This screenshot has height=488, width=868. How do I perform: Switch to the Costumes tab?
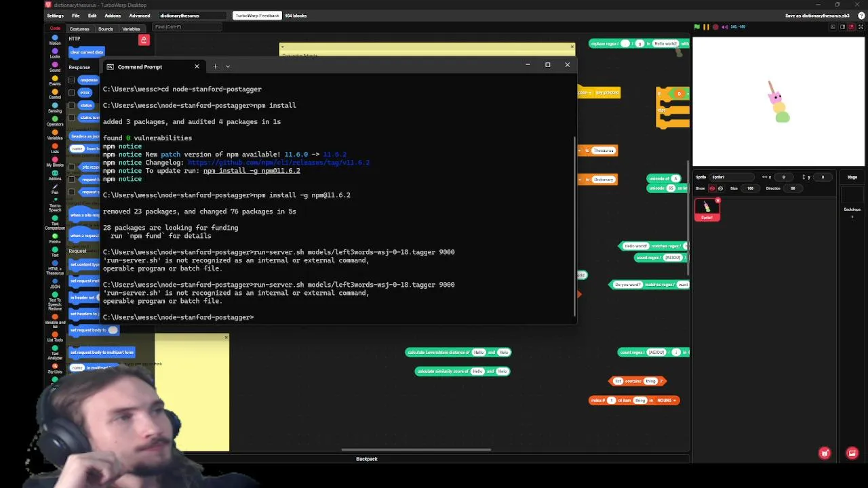point(79,29)
